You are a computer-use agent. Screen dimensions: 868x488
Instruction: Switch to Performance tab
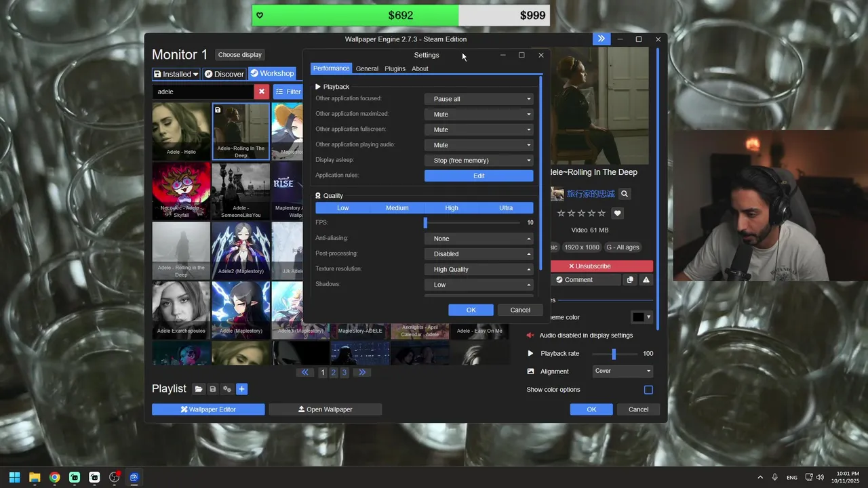(332, 68)
